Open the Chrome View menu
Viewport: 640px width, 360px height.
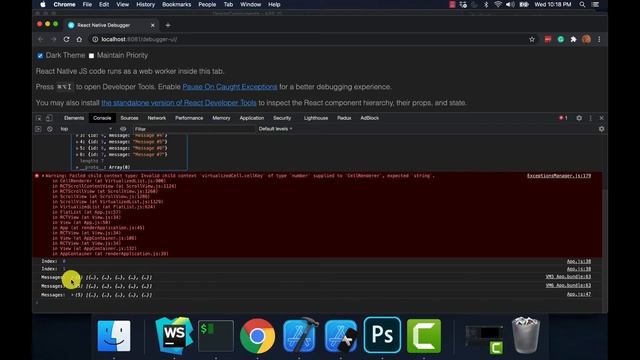point(122,4)
